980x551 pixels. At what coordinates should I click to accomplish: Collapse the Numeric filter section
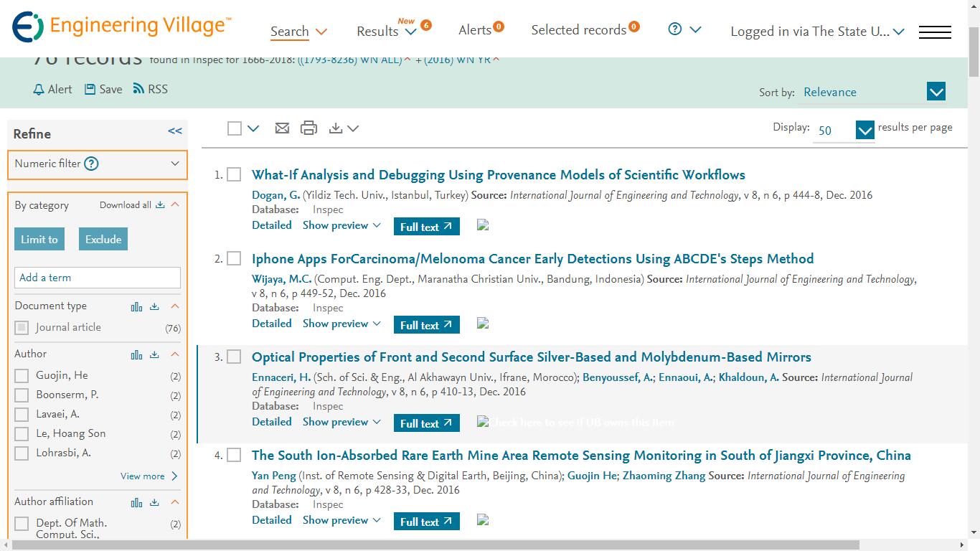[175, 165]
